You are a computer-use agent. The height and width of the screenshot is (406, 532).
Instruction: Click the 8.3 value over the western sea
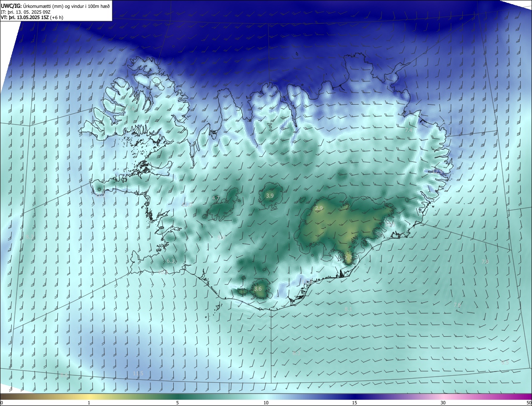click(x=30, y=237)
